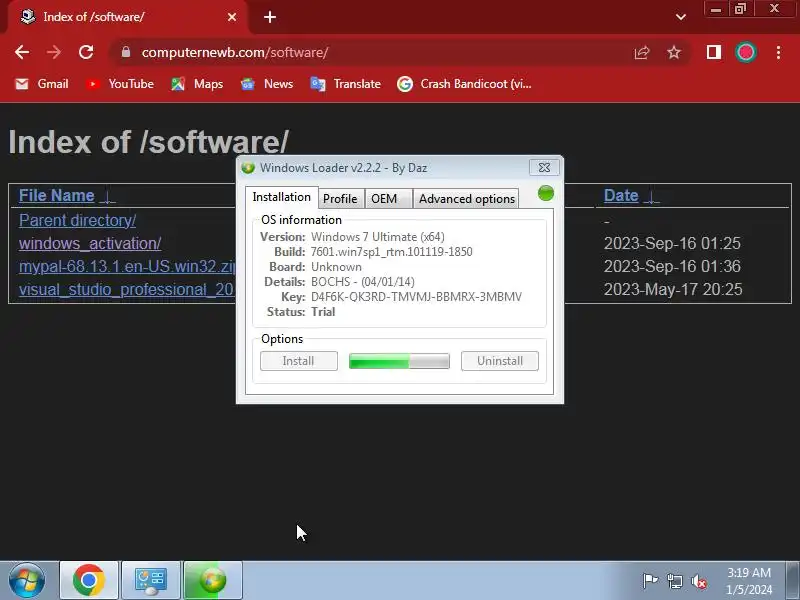
Task: Open the YouTube bookmark
Action: coord(120,84)
